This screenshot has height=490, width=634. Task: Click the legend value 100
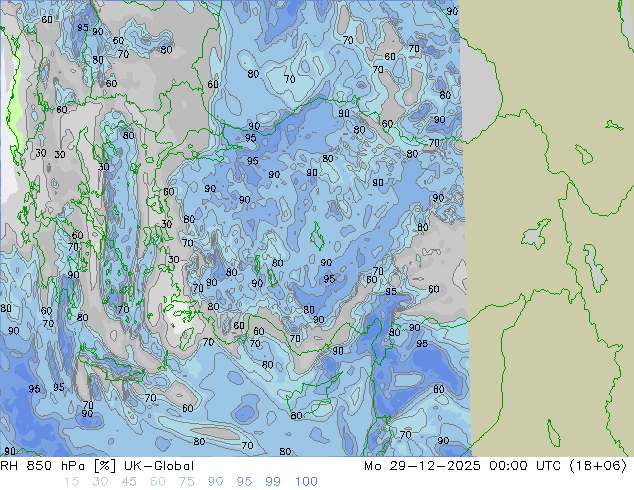click(x=306, y=482)
